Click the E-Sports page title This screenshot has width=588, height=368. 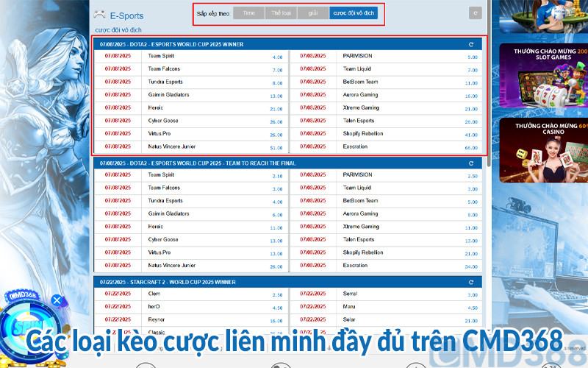tap(126, 15)
